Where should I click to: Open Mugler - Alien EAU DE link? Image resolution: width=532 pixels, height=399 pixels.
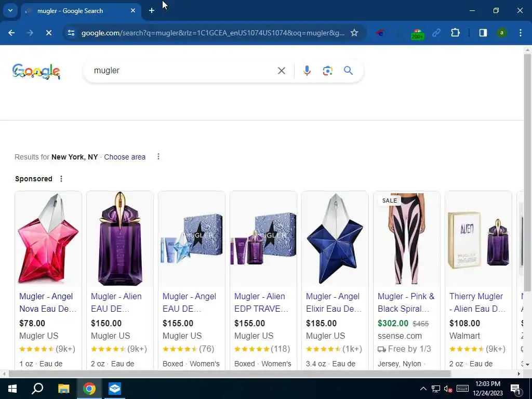[x=116, y=302]
